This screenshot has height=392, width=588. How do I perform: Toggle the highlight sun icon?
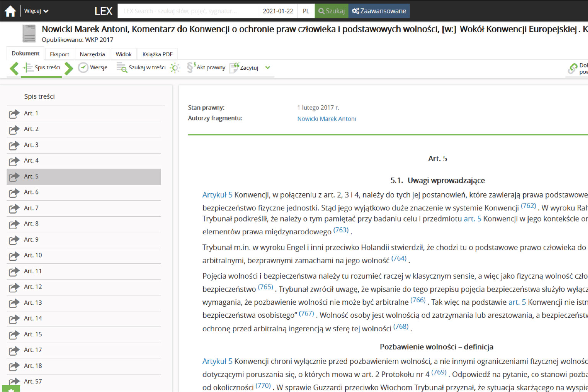click(175, 68)
